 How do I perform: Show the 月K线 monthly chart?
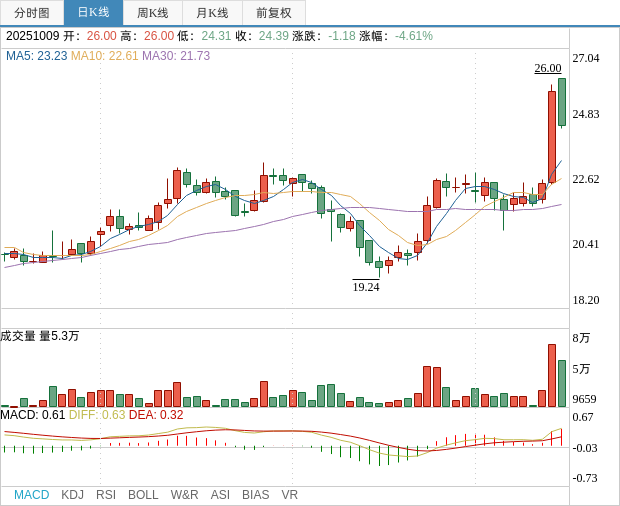(212, 13)
